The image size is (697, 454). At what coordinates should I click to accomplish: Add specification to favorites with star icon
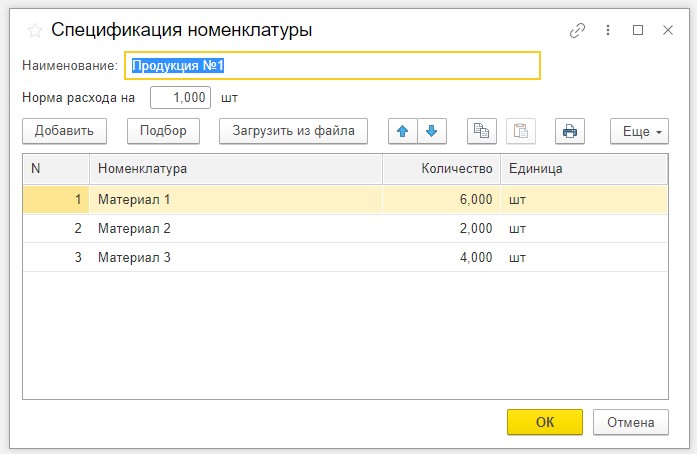[x=35, y=31]
